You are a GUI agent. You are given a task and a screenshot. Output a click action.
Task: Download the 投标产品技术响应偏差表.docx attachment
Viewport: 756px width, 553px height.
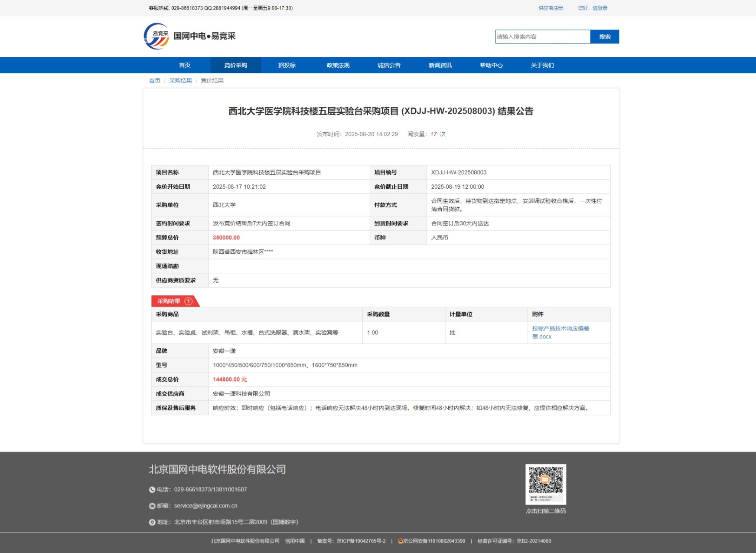[x=560, y=333]
